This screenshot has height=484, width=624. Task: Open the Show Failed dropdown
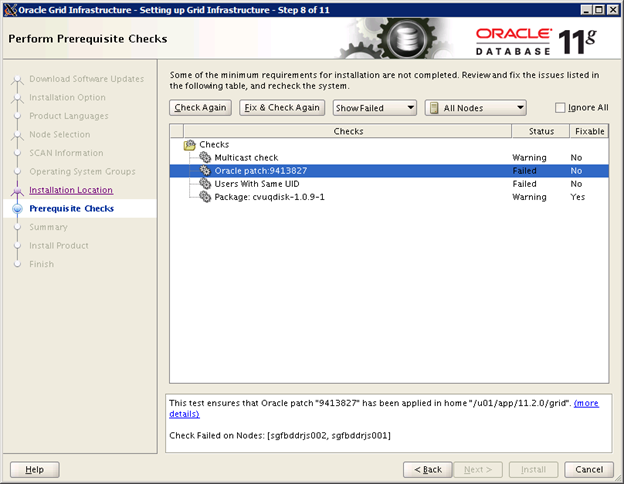pyautogui.click(x=374, y=108)
